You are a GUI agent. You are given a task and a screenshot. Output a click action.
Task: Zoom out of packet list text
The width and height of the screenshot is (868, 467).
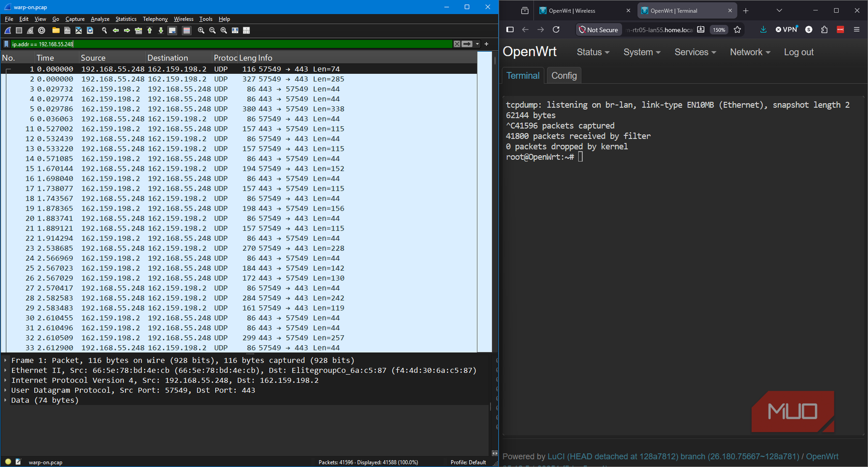pos(213,31)
